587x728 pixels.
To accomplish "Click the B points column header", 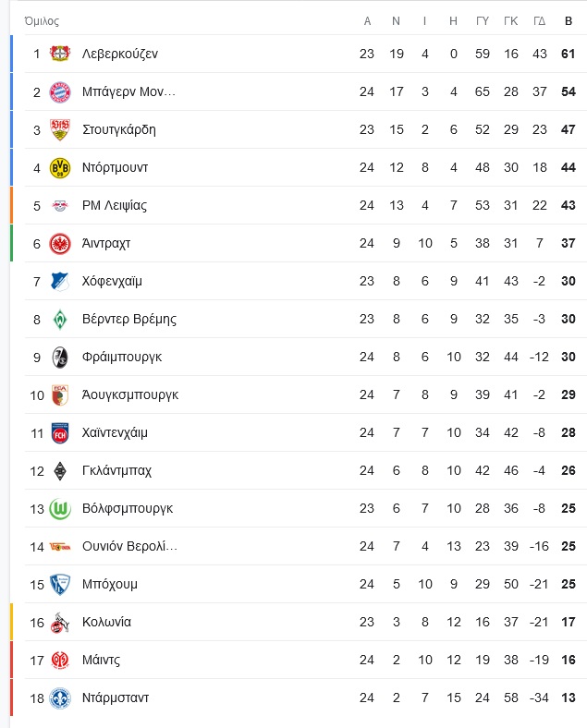I will (x=569, y=21).
